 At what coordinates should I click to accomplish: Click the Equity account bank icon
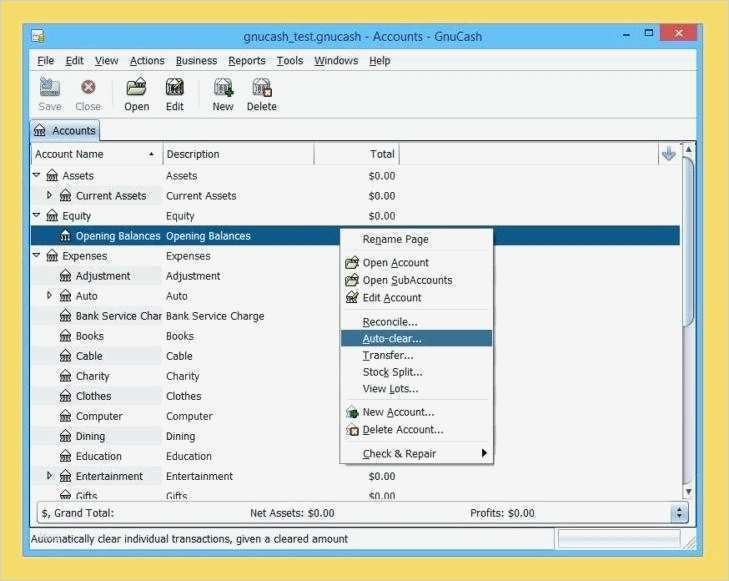(52, 216)
